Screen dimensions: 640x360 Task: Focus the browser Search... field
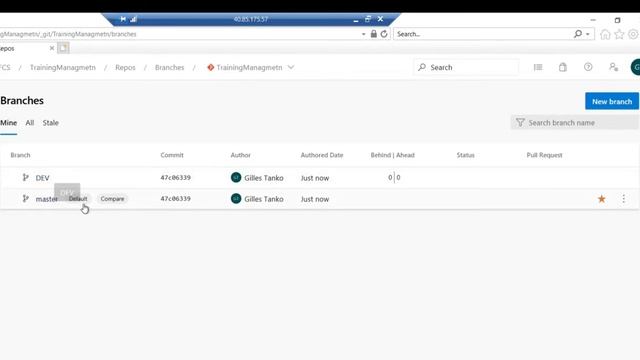482,34
